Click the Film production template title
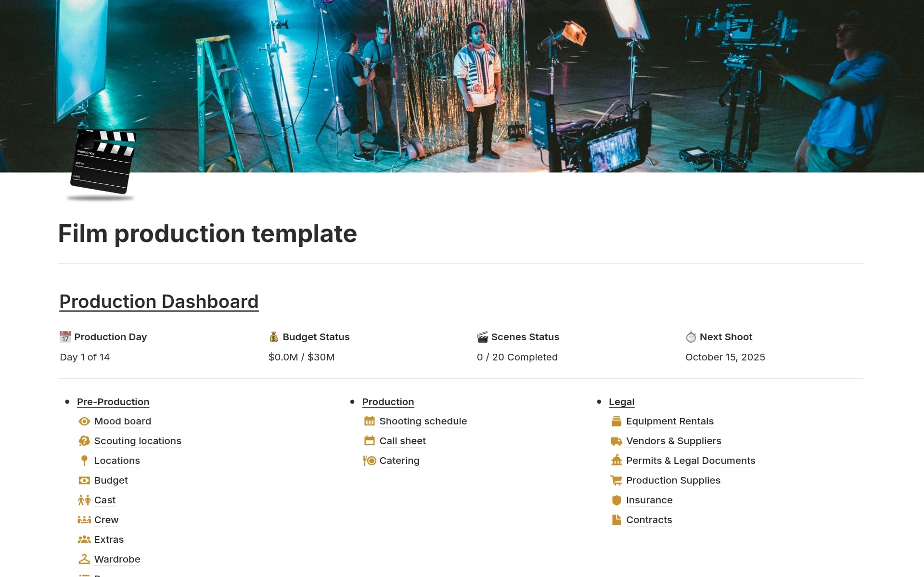Viewport: 924px width, 577px height. (x=207, y=234)
